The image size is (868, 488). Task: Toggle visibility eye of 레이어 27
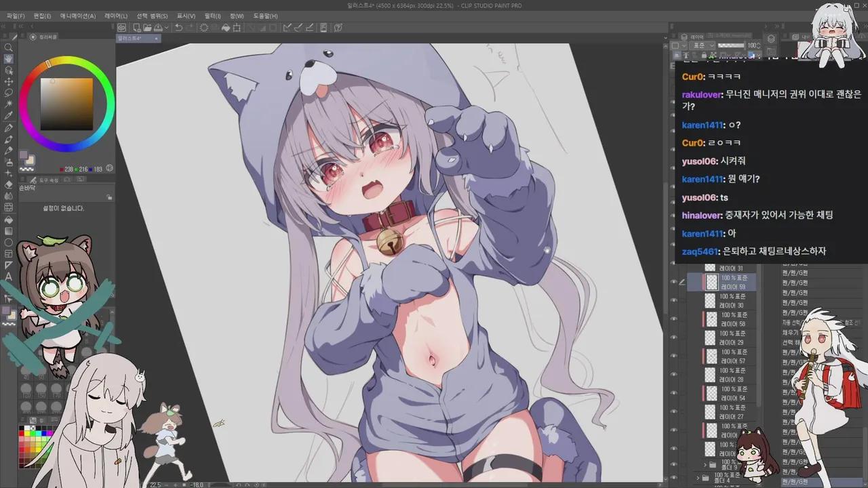[x=674, y=411]
